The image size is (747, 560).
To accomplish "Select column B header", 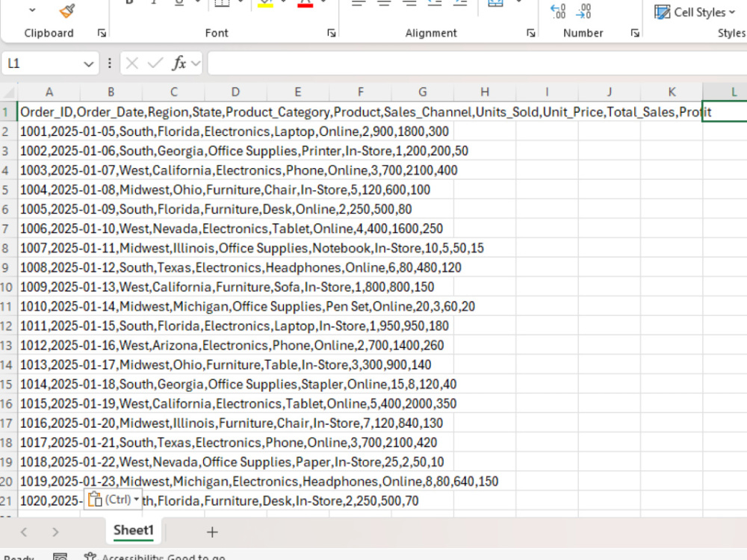I will (x=111, y=91).
